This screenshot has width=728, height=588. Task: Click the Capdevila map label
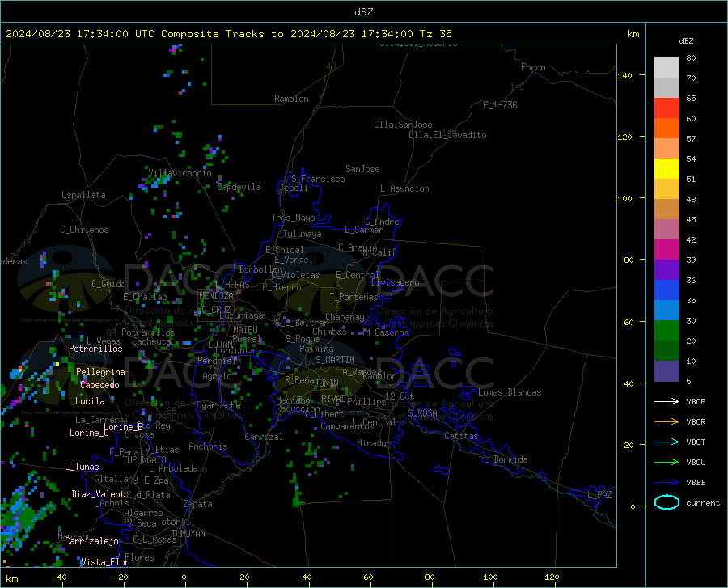pyautogui.click(x=239, y=187)
